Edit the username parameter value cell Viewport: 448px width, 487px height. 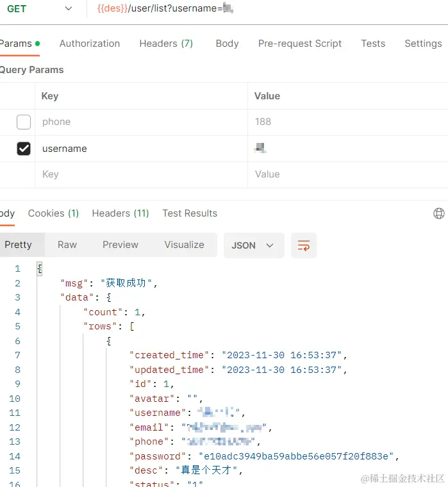pyautogui.click(x=348, y=149)
